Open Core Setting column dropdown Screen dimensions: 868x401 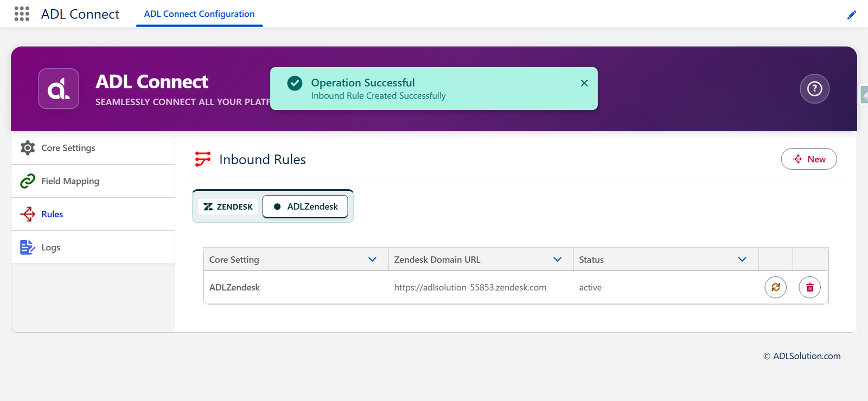(373, 260)
